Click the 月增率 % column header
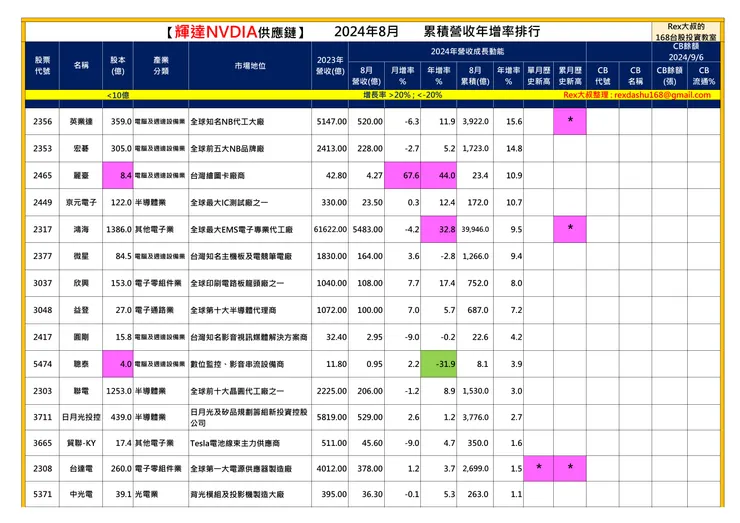The image size is (740, 523). click(x=403, y=76)
